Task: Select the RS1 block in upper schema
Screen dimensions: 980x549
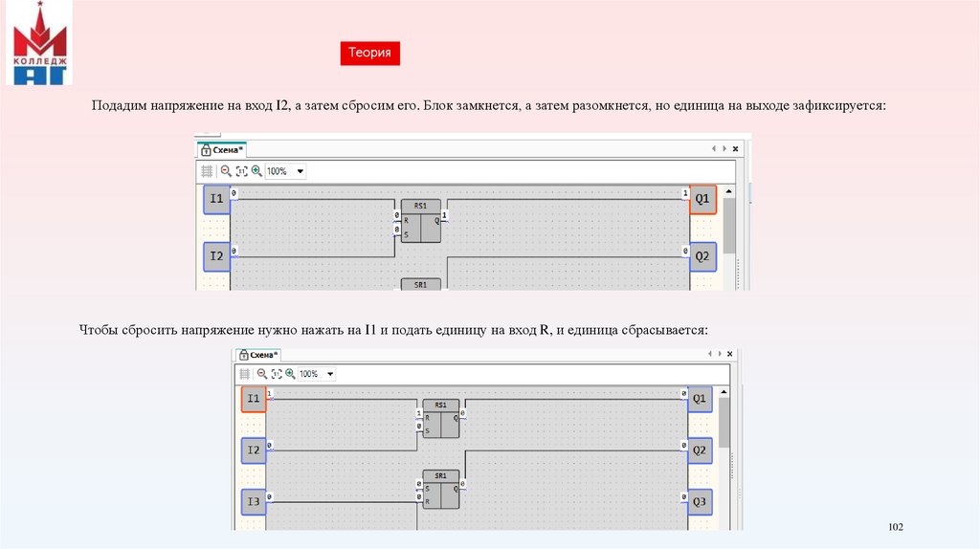Action: click(421, 221)
